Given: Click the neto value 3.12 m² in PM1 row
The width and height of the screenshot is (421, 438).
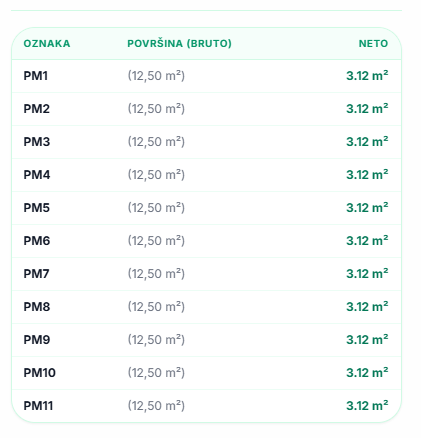Looking at the screenshot, I should pos(367,76).
